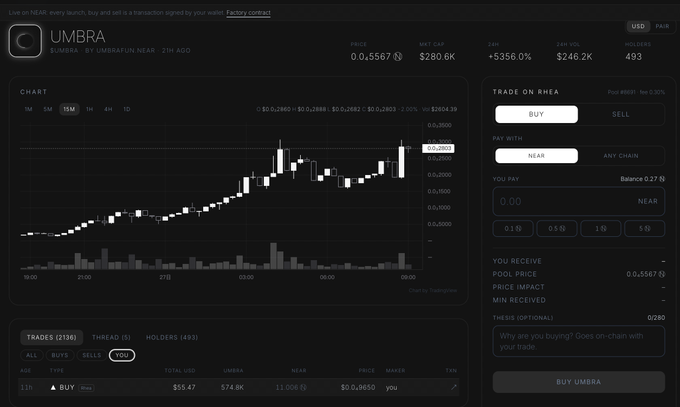Open the THREAD (5) tab
680x407 pixels.
(111, 337)
